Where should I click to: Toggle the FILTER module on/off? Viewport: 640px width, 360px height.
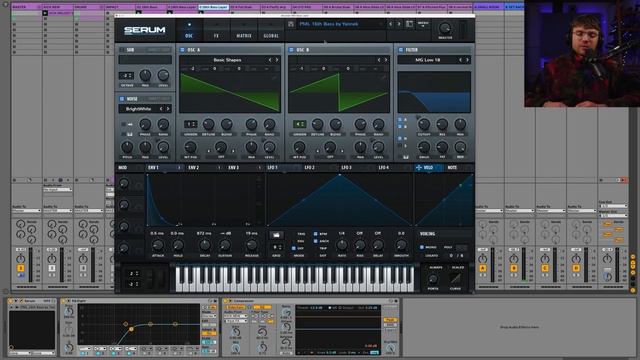point(401,50)
